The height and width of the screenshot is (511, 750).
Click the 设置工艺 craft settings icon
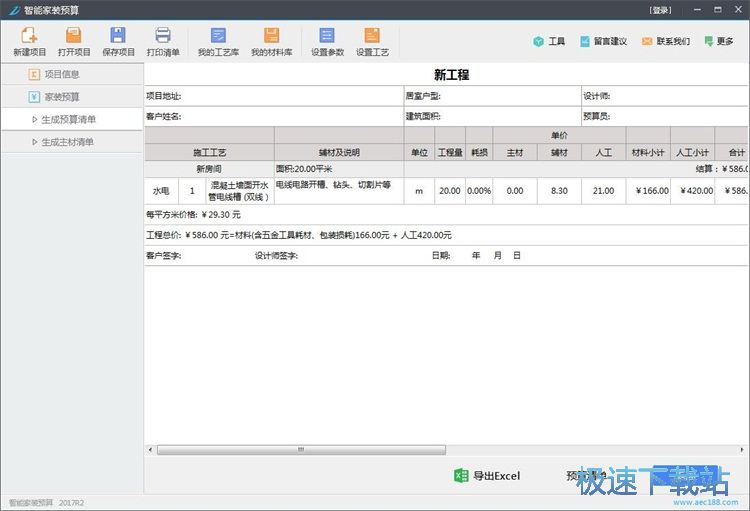pyautogui.click(x=372, y=41)
